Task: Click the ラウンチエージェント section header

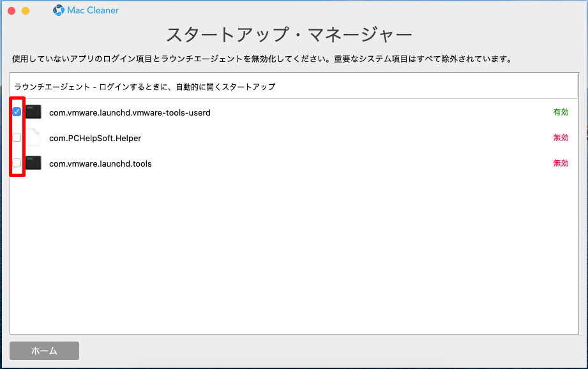Action: coord(145,87)
